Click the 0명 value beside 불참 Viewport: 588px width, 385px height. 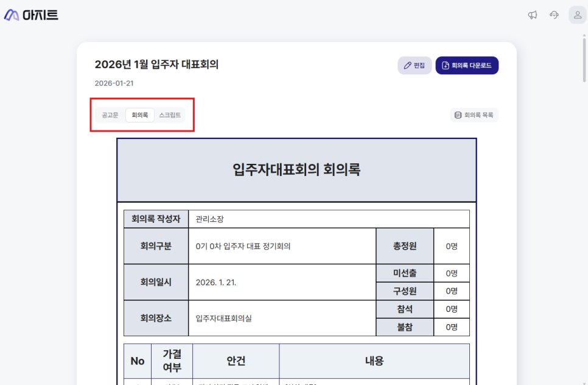(x=452, y=327)
